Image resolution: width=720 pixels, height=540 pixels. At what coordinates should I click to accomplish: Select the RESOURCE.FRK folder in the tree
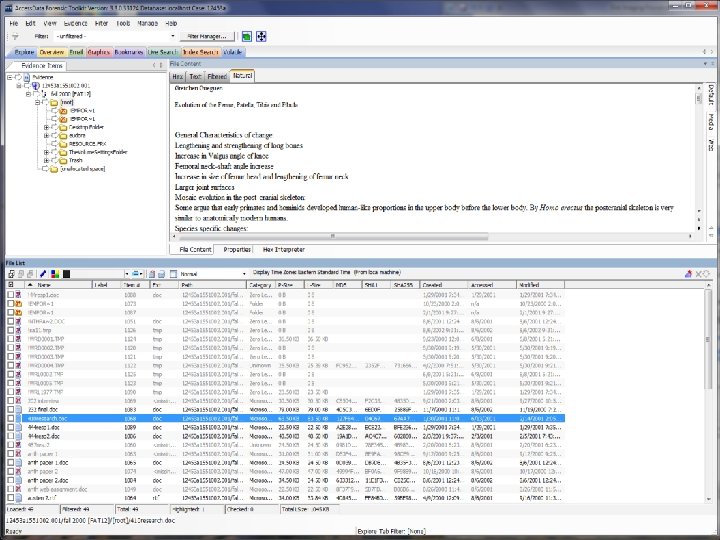point(88,144)
